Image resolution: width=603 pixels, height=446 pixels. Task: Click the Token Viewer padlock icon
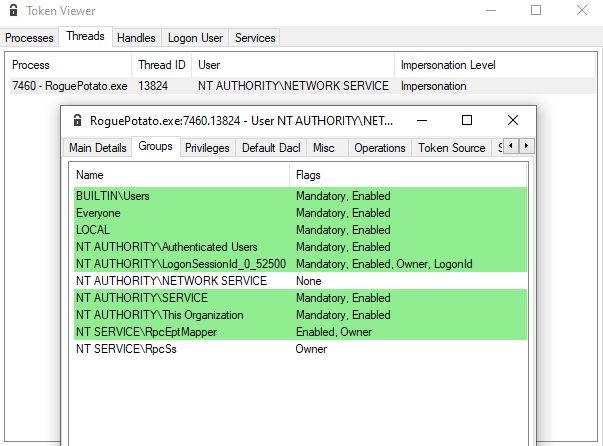click(11, 11)
